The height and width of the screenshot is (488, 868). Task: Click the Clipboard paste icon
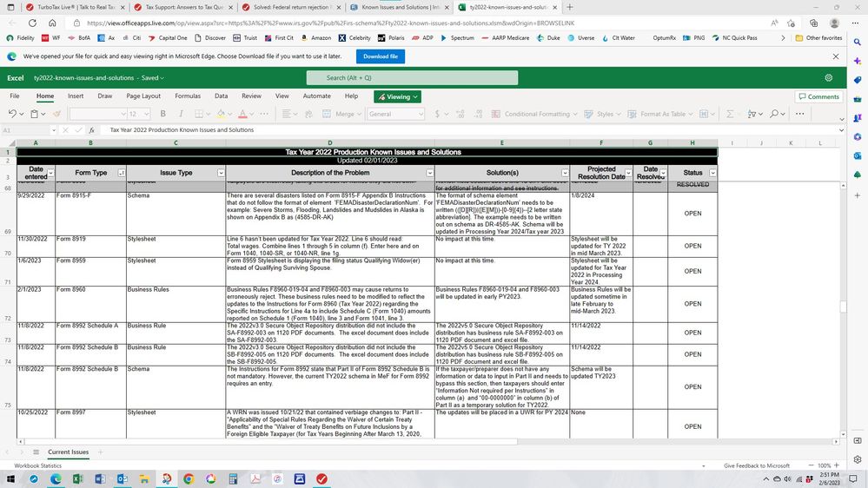35,114
